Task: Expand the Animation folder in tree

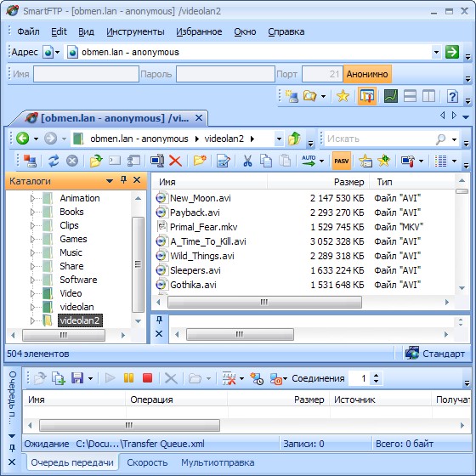Action: pos(32,198)
